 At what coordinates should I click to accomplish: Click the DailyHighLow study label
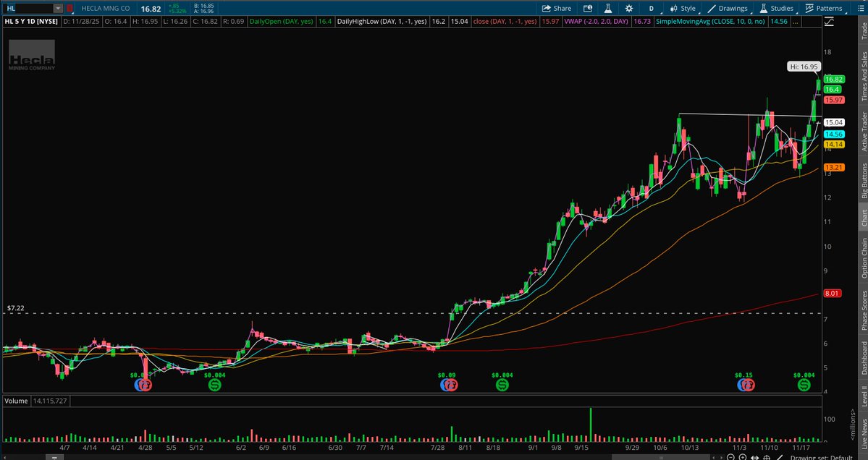[382, 22]
